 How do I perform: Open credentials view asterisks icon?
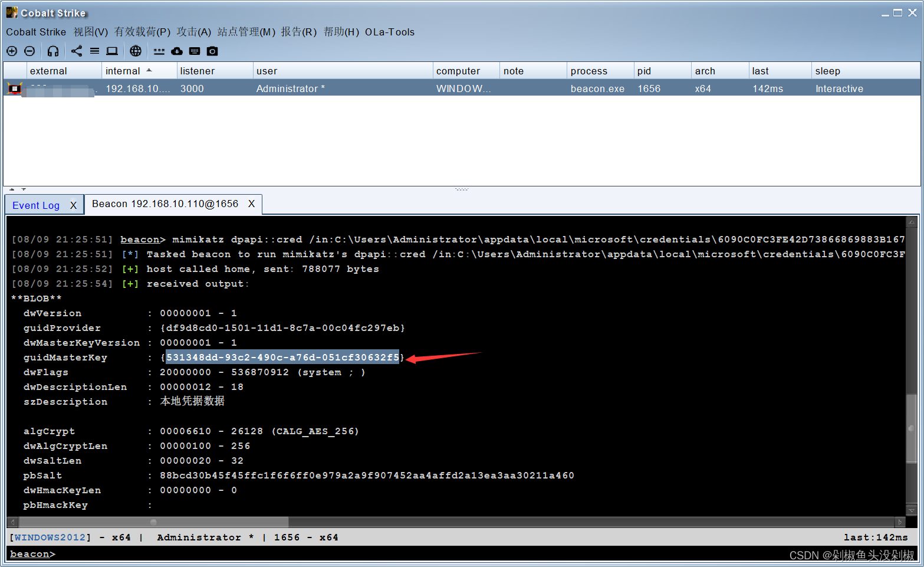159,51
